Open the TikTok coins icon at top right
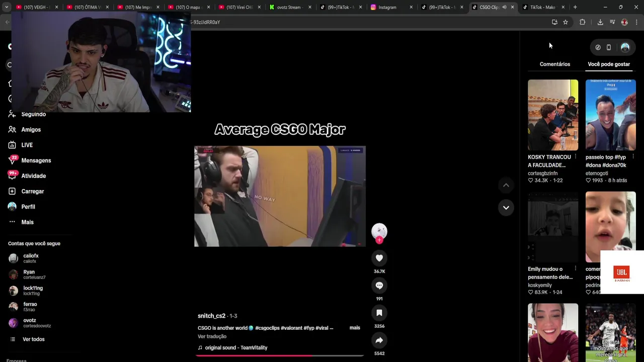This screenshot has width=644, height=362. 598,47
